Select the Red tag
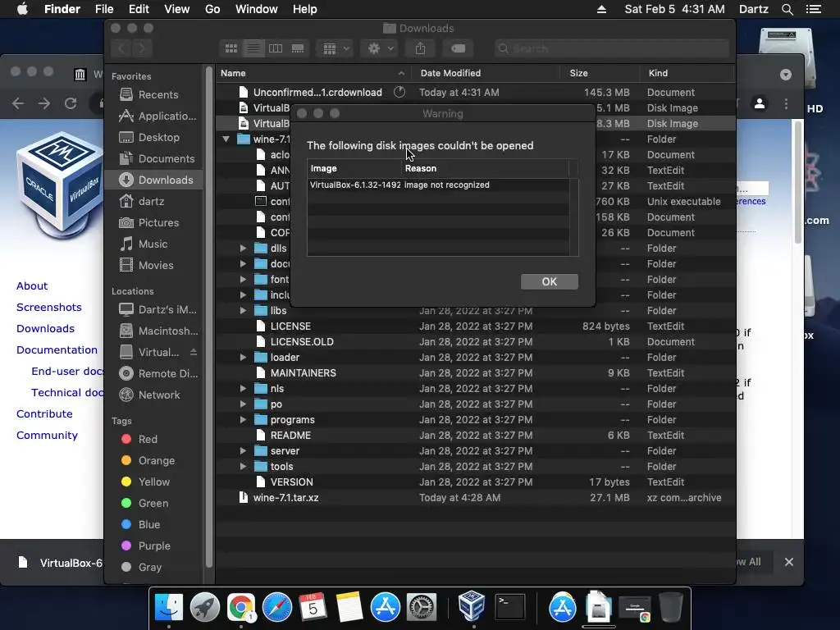The width and height of the screenshot is (840, 630). 154,440
